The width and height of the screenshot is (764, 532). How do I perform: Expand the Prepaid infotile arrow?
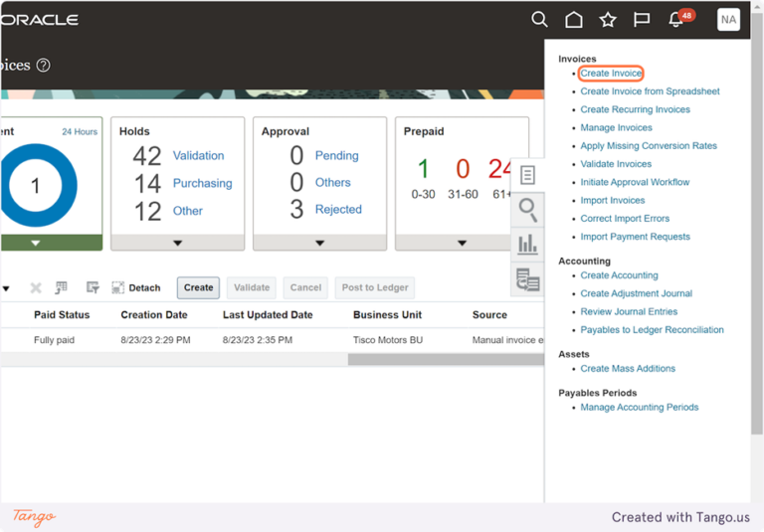pos(462,243)
